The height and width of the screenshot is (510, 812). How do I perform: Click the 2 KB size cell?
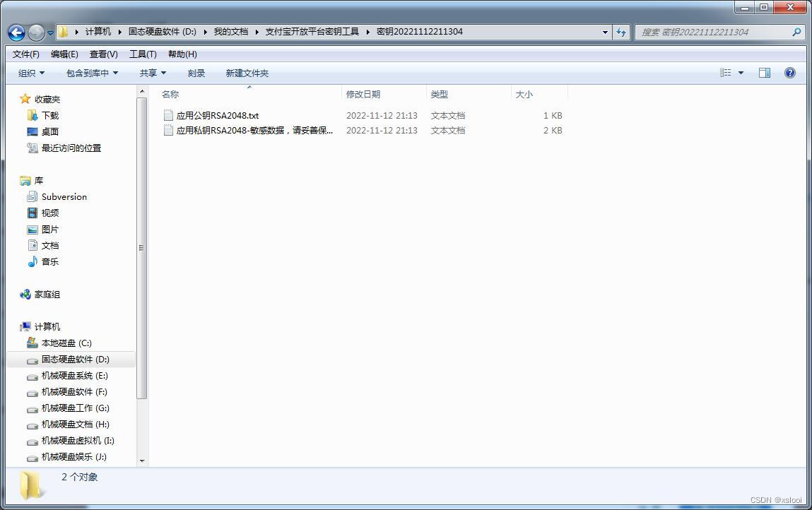tap(553, 131)
